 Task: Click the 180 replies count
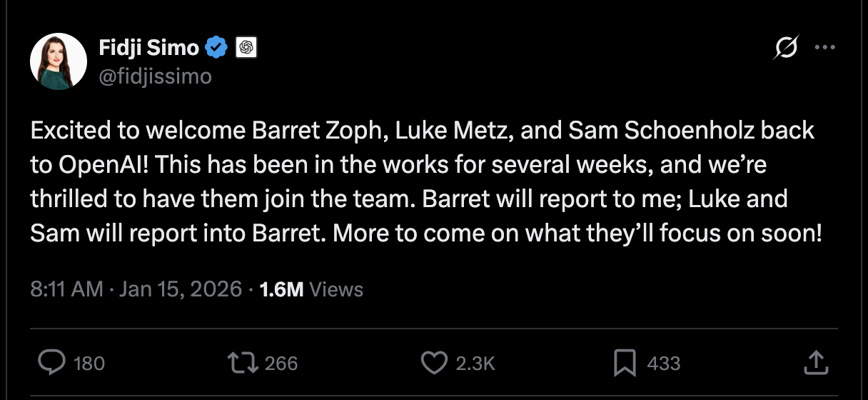tap(89, 364)
